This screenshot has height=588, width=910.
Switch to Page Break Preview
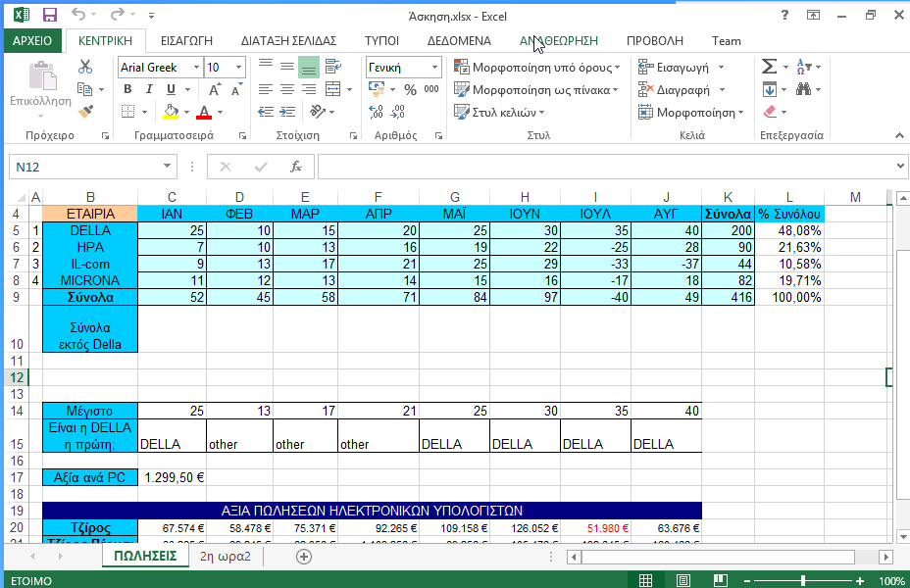[720, 580]
